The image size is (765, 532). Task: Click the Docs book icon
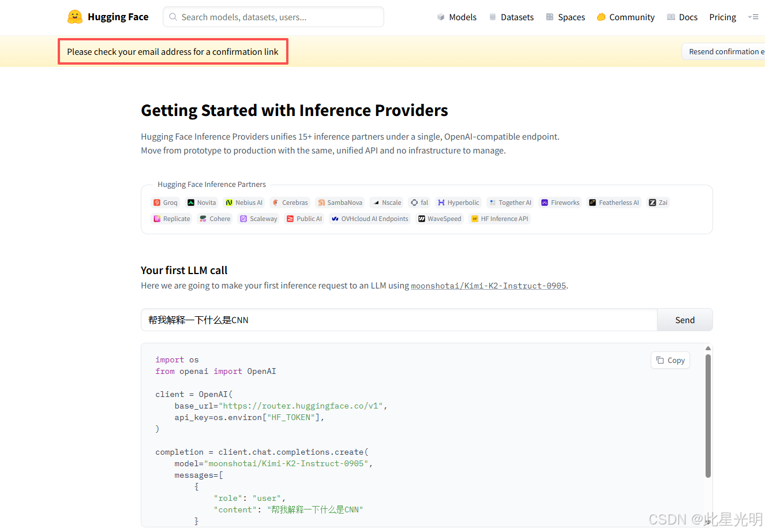click(x=671, y=17)
